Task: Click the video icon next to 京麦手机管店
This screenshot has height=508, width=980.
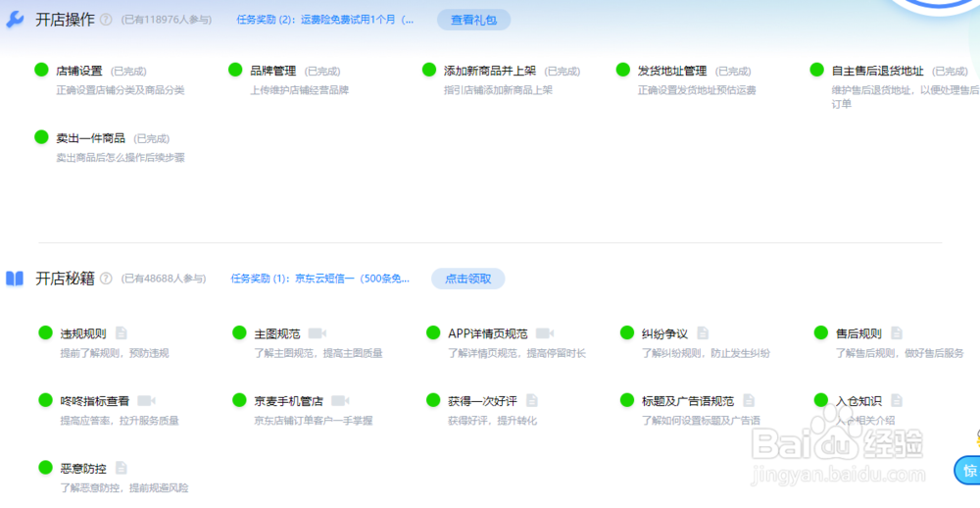Action: pyautogui.click(x=340, y=400)
